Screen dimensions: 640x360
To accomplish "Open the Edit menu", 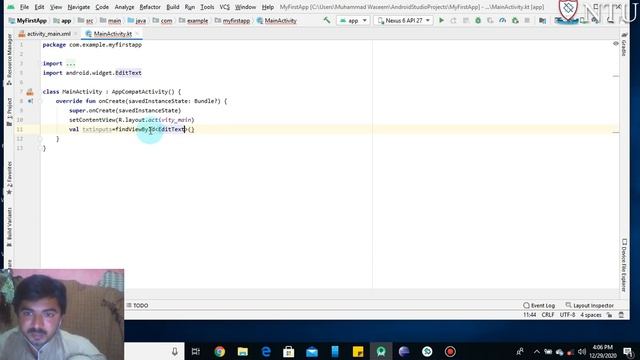I will coord(39,7).
